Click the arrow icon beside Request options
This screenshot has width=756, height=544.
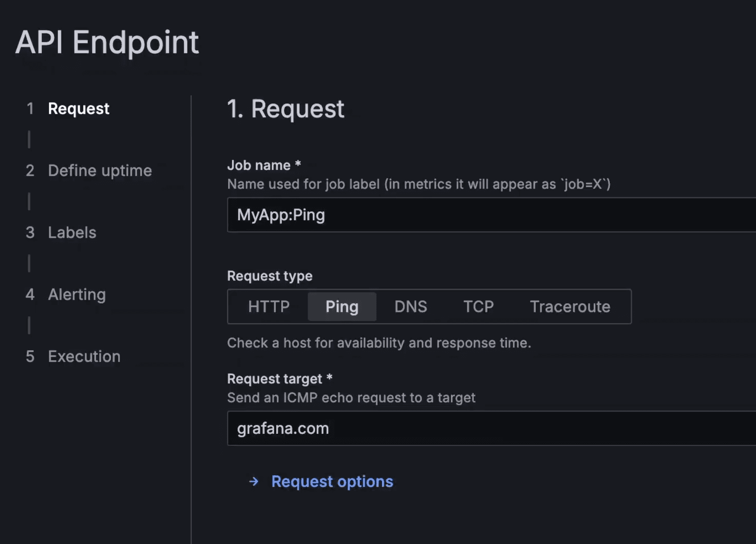pos(255,482)
